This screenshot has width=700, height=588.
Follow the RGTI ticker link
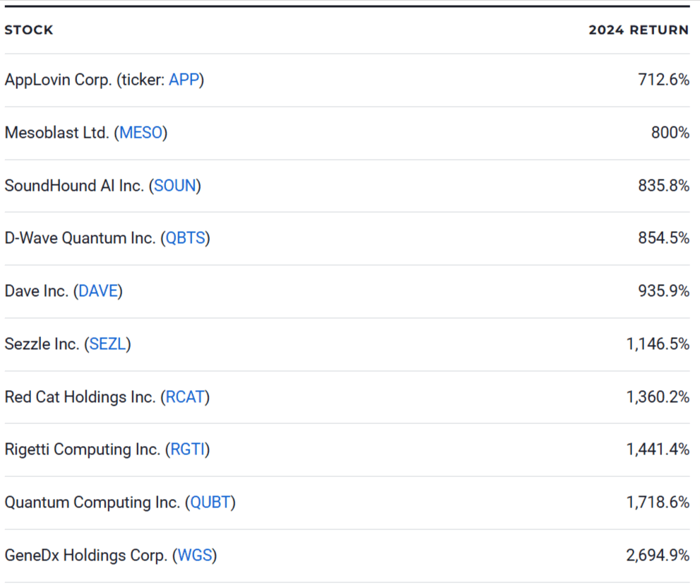(x=187, y=449)
